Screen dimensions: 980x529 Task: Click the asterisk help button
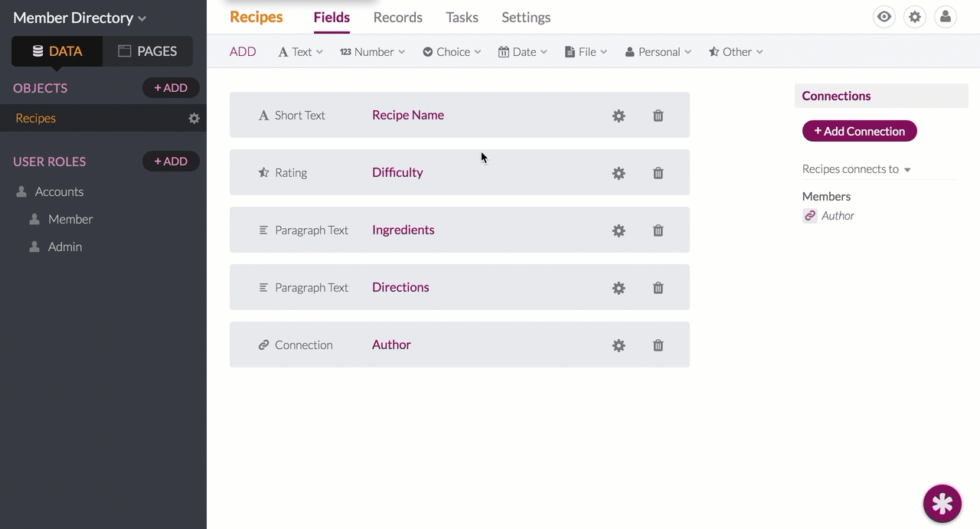(942, 503)
